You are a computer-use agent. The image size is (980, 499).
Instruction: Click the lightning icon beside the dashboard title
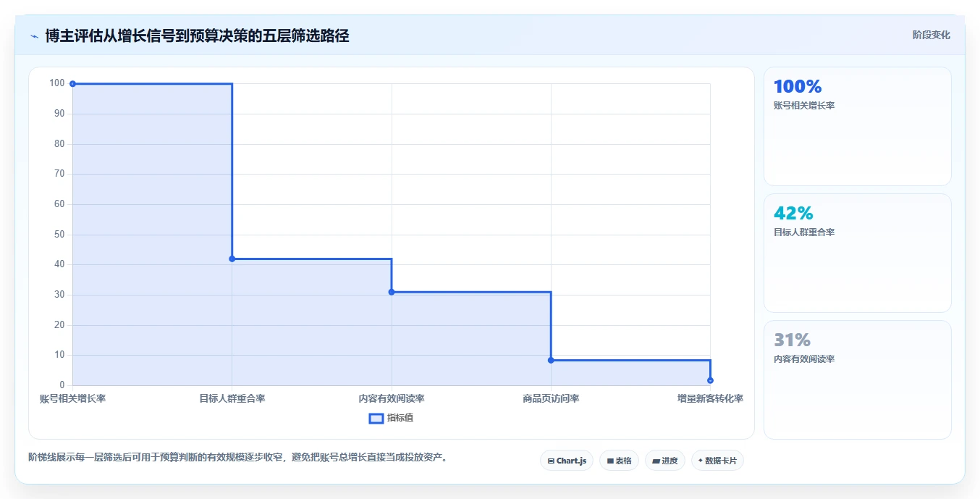tap(34, 36)
